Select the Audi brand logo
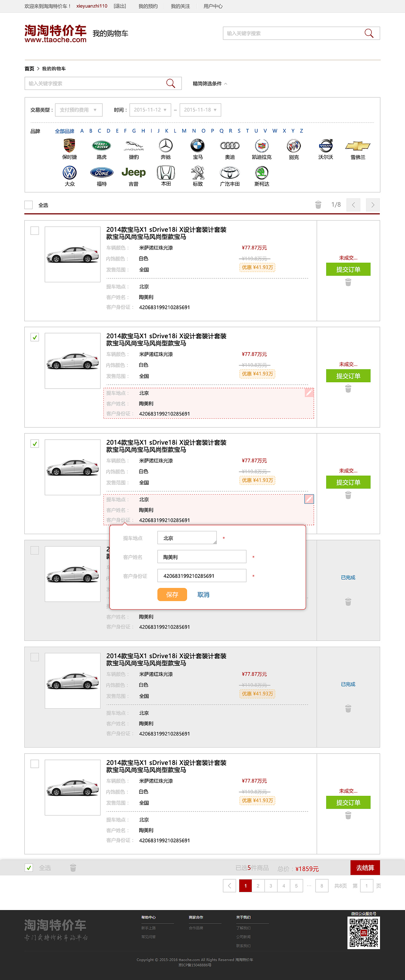 tap(230, 145)
